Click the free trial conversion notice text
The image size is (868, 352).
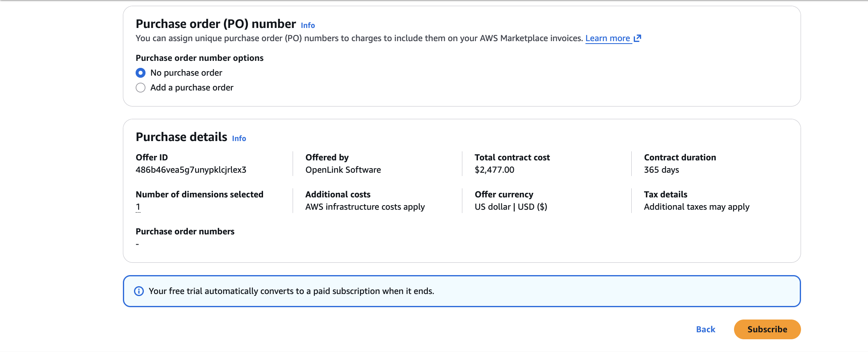pos(291,291)
